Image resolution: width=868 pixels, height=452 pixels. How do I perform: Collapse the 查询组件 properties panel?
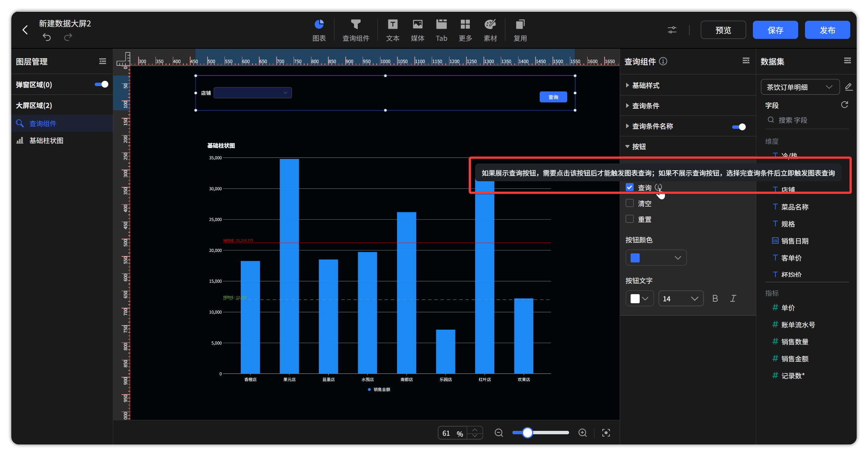click(x=746, y=61)
